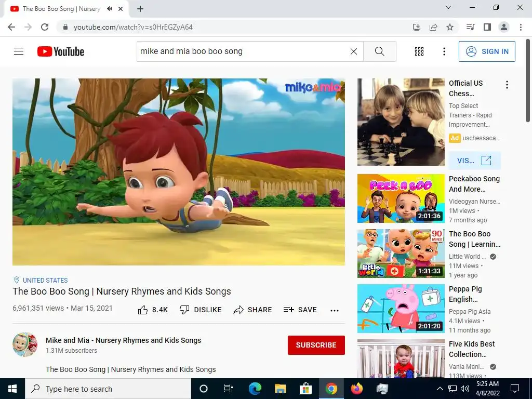Go to the YouTube home logo
Image resolution: width=532 pixels, height=399 pixels.
click(x=61, y=51)
